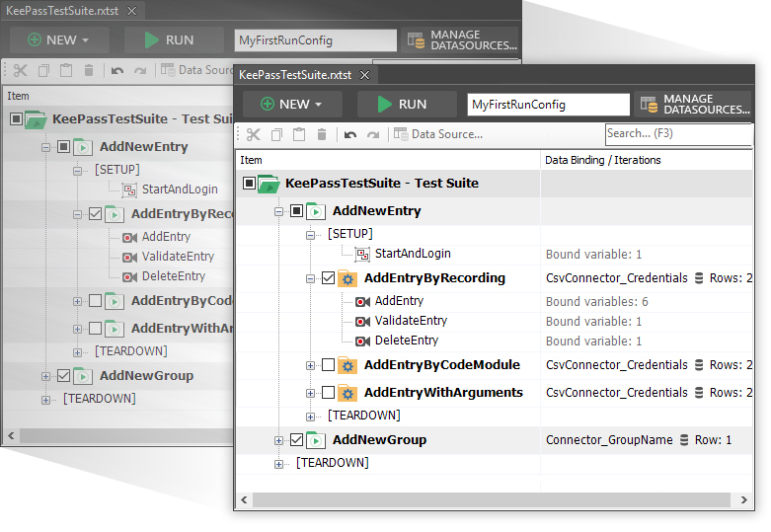
Task: Click DeleteEntry recording camera icon, front window
Action: (362, 341)
